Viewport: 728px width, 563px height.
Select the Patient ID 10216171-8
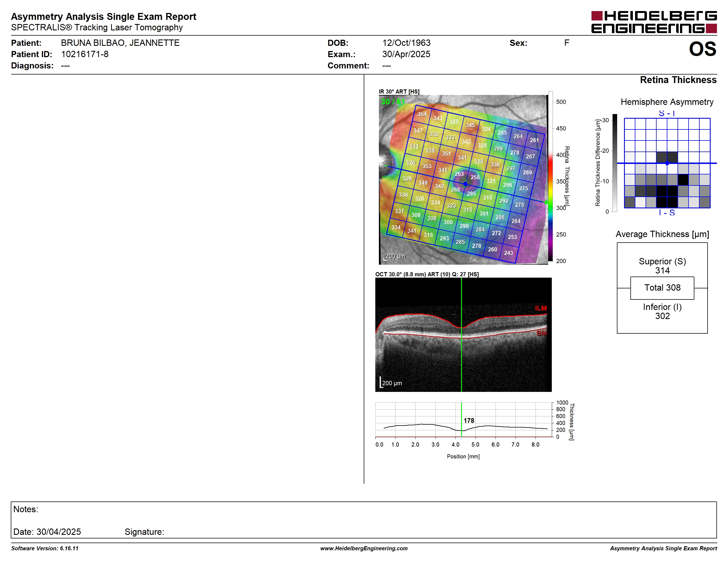85,54
